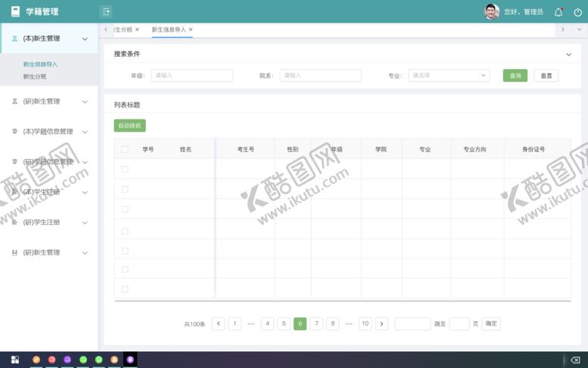Tick the select-all checkbox in table header
588x368 pixels.
point(125,149)
